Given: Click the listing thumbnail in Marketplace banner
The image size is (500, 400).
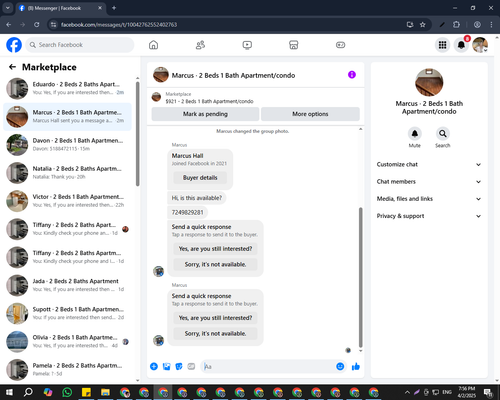Looking at the screenshot, I should click(x=156, y=97).
